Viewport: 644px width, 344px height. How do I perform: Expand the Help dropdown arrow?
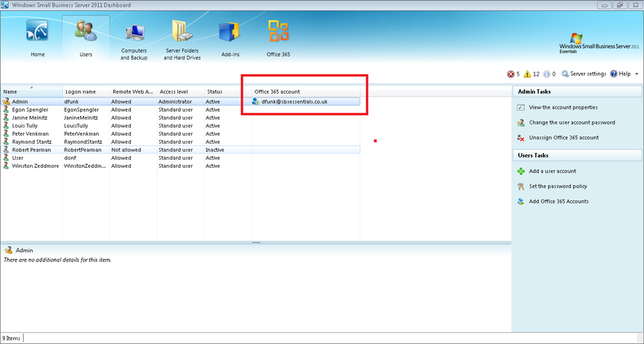(636, 74)
